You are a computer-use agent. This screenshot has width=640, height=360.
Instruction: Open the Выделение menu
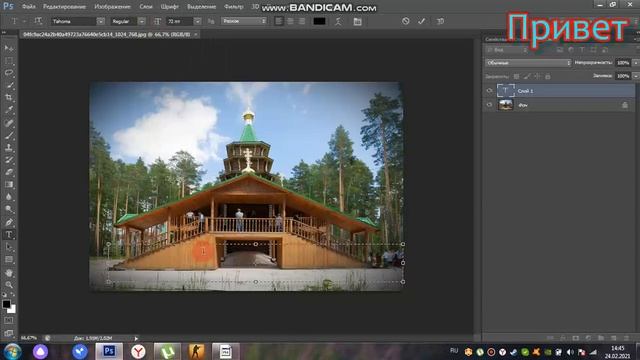click(x=202, y=7)
